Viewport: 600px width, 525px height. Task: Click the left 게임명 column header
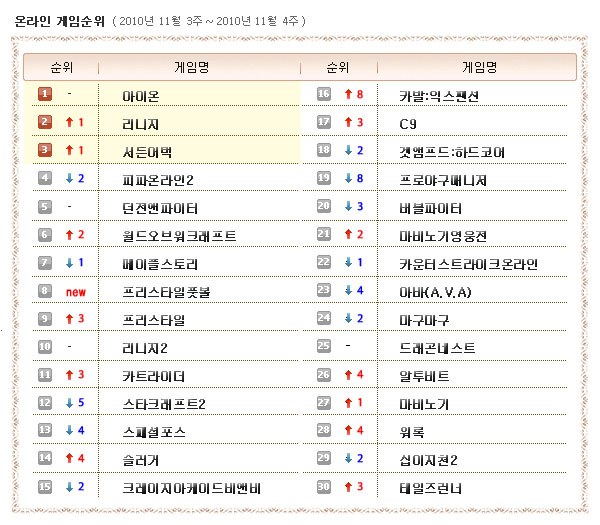click(191, 68)
